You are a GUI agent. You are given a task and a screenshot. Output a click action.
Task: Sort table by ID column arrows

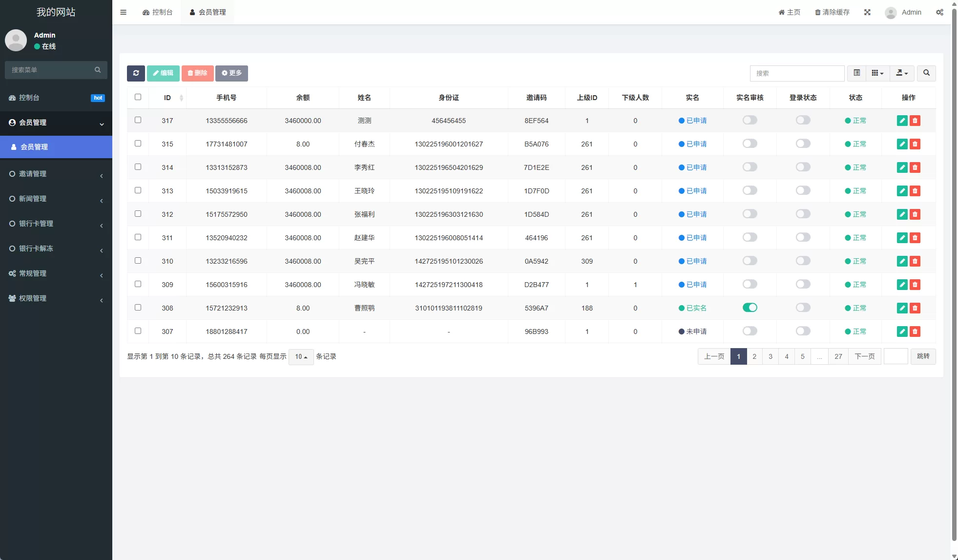(181, 98)
